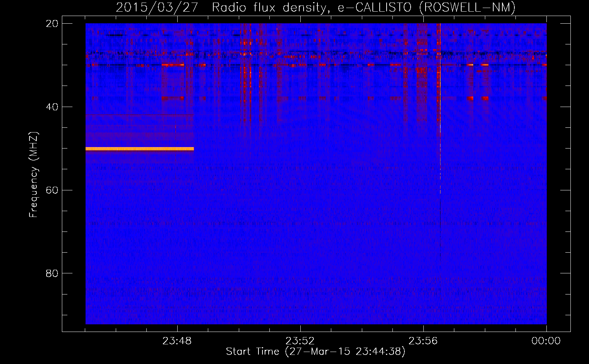Click the "80" frequency tick label
The height and width of the screenshot is (364, 589).
click(52, 273)
